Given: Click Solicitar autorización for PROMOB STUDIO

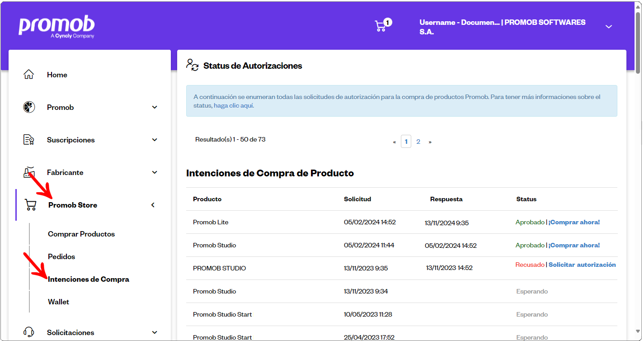Looking at the screenshot, I should (582, 265).
